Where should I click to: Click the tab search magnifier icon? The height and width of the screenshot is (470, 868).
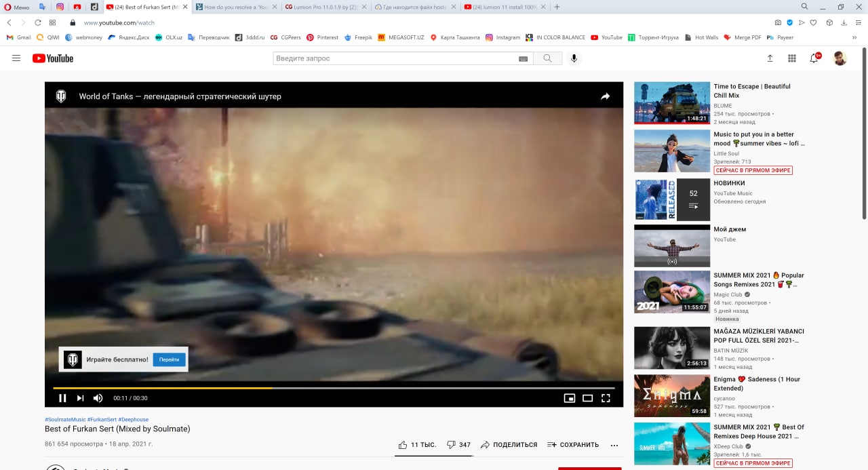(x=804, y=6)
